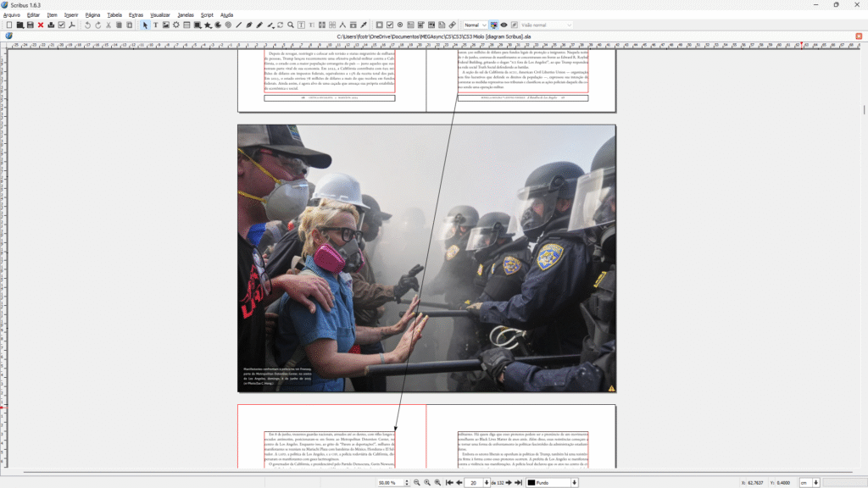Select the Text Frame tool
Image resolution: width=868 pixels, height=488 pixels.
[x=155, y=25]
